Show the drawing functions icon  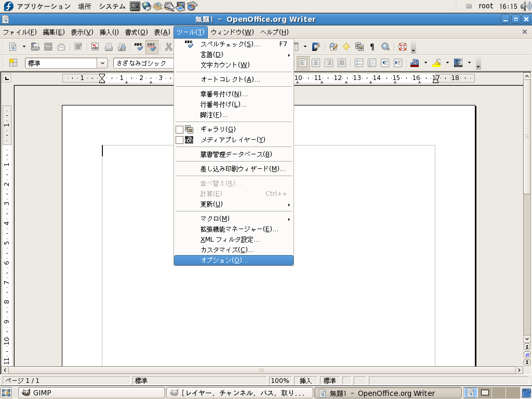(316, 47)
